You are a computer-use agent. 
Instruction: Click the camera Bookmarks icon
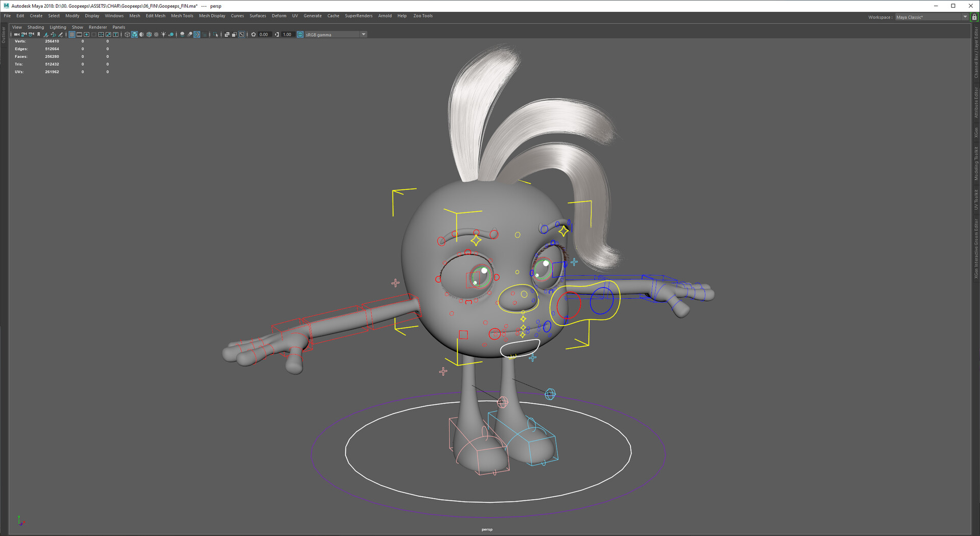click(x=39, y=34)
